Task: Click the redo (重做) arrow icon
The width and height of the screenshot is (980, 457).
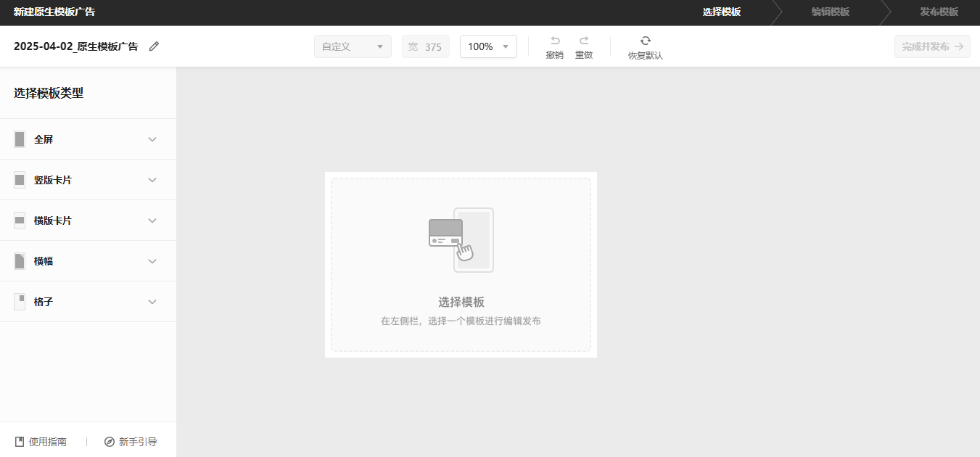Action: tap(584, 41)
